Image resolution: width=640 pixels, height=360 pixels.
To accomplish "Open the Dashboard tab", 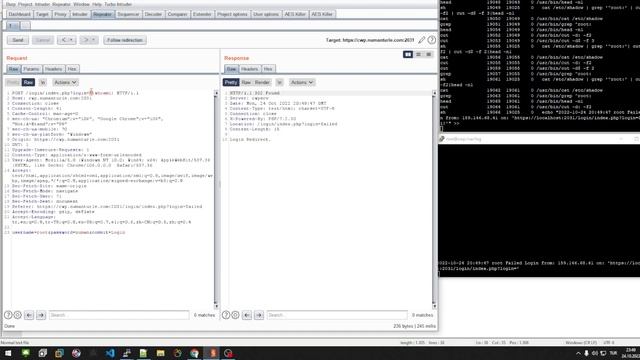I will click(19, 14).
